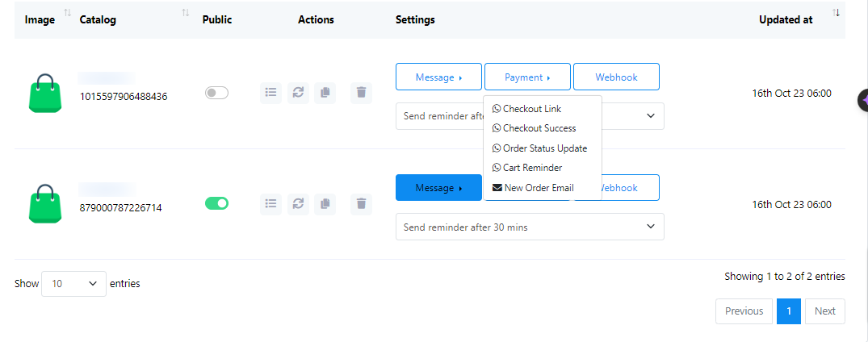Expand 'Send reminder after 30 mins' dropdown
This screenshot has height=342, width=868.
coord(530,227)
